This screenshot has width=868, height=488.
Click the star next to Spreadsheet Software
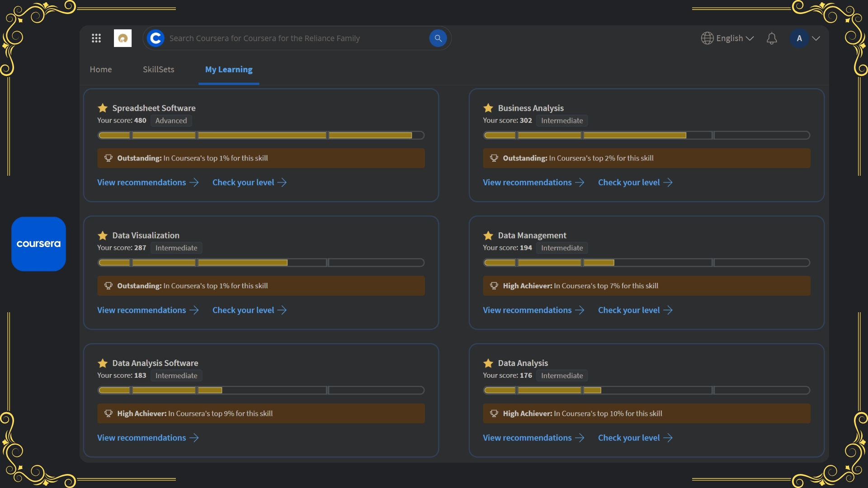click(103, 108)
